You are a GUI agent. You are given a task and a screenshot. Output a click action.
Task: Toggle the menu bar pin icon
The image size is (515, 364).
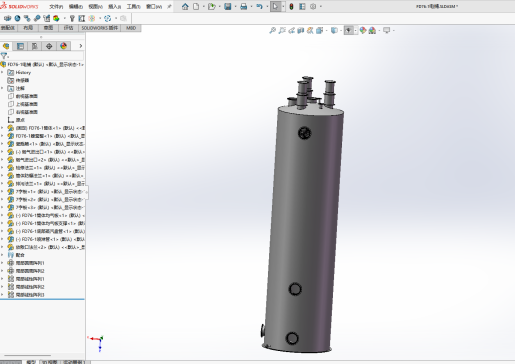[169, 6]
